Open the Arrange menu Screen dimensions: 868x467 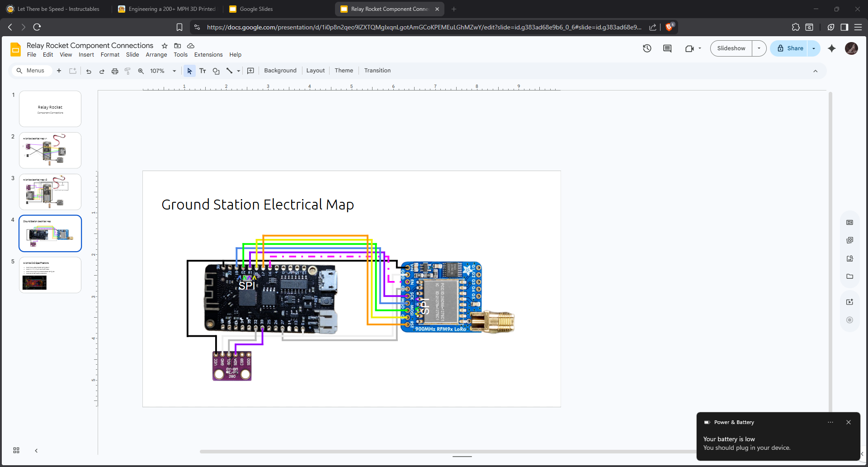click(x=156, y=55)
